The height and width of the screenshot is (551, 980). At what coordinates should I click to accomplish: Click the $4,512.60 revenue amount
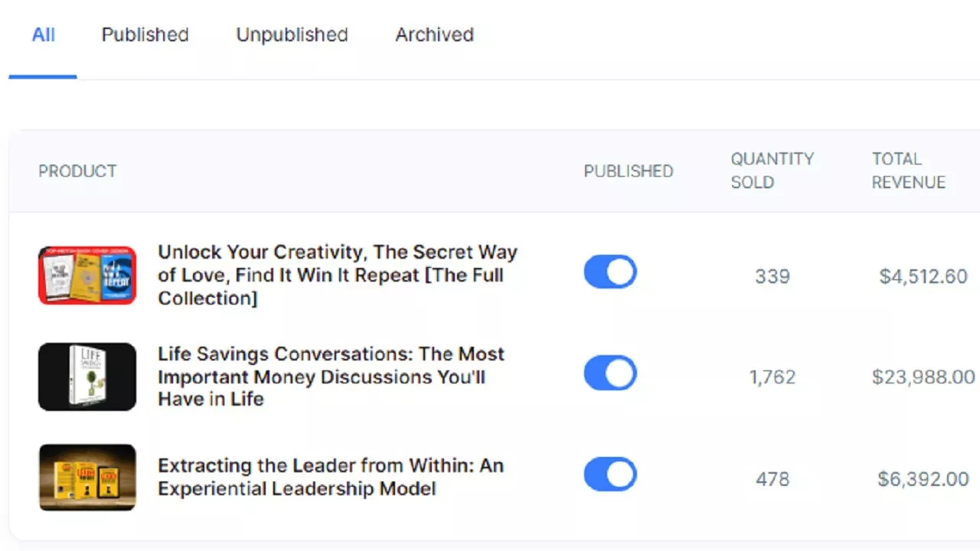click(923, 276)
